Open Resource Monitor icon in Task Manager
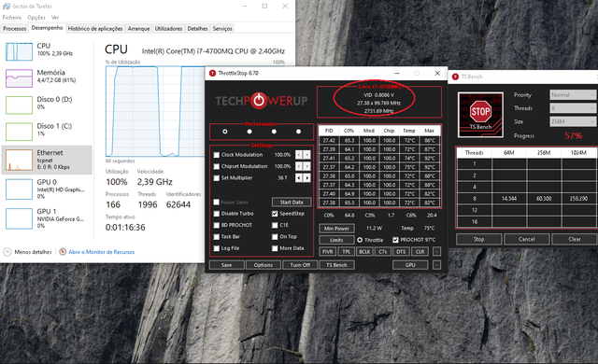This screenshot has height=364, width=598. [63, 252]
